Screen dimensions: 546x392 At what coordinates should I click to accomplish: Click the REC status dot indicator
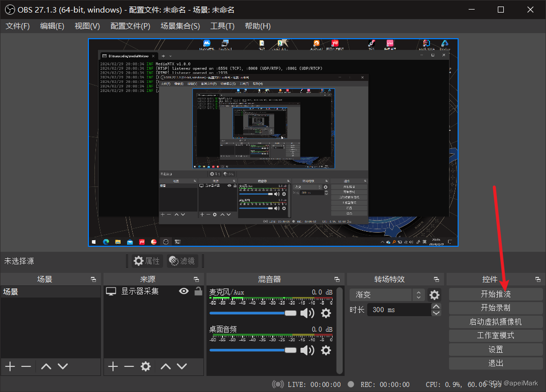351,384
